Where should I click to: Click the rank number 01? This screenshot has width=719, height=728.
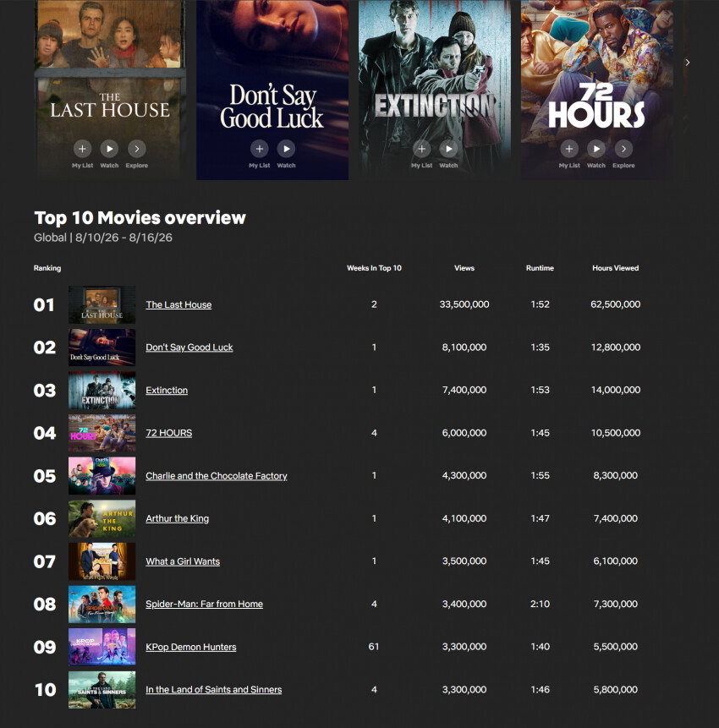[x=44, y=305]
